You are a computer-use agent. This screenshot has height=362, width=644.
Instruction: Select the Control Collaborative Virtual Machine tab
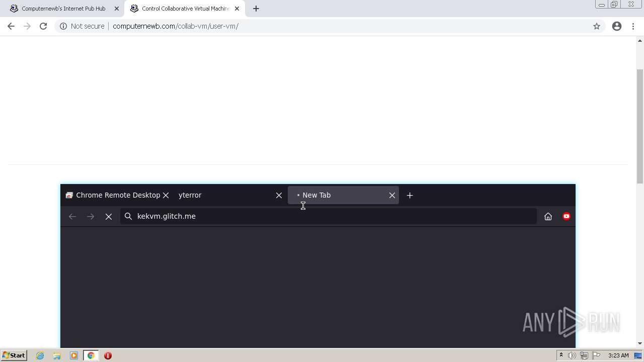click(x=185, y=9)
